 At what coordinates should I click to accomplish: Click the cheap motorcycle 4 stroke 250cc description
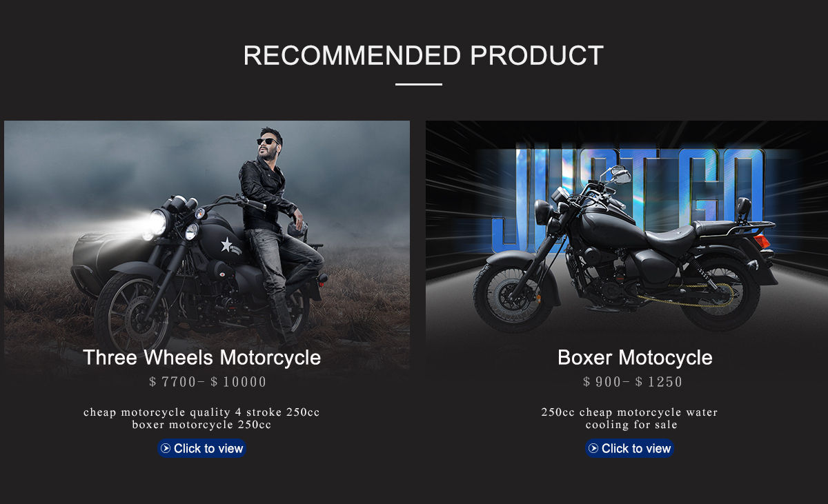pyautogui.click(x=201, y=419)
